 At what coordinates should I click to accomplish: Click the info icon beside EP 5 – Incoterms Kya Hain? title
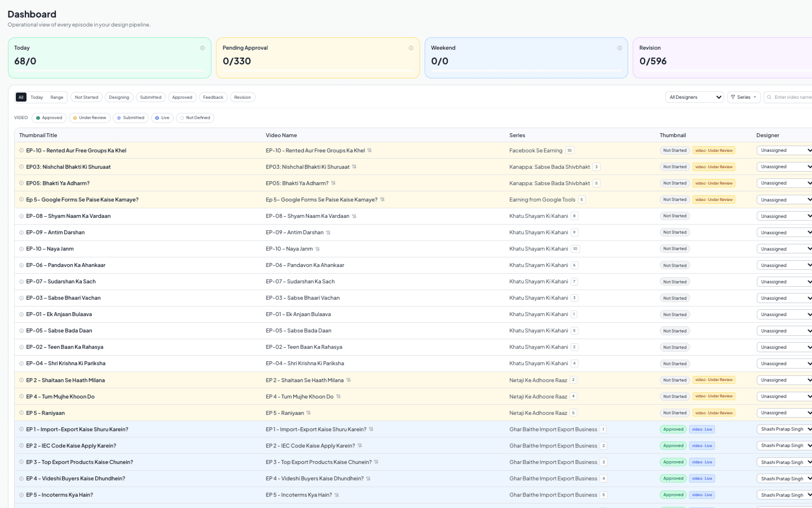point(21,495)
